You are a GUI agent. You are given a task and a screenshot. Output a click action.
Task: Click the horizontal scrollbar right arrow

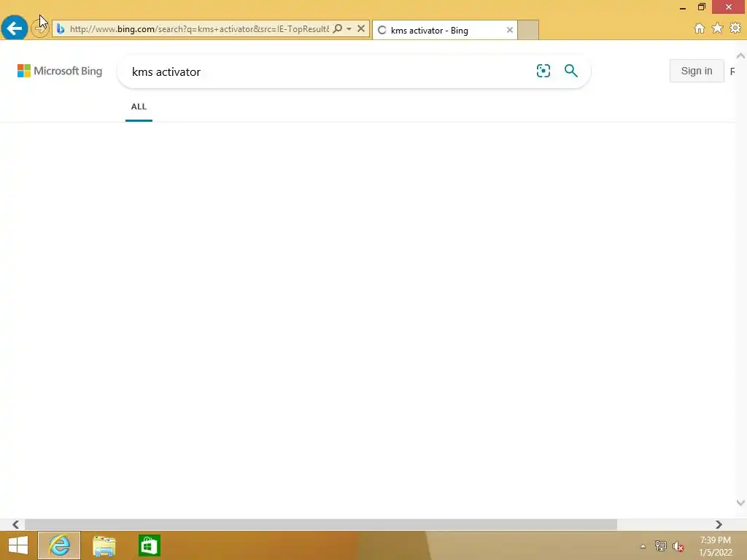click(719, 524)
